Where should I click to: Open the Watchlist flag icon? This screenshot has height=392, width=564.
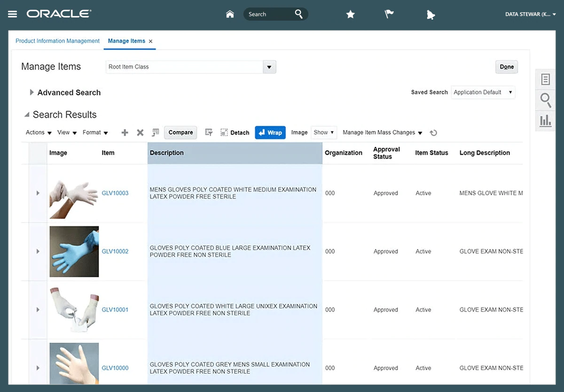tap(389, 15)
